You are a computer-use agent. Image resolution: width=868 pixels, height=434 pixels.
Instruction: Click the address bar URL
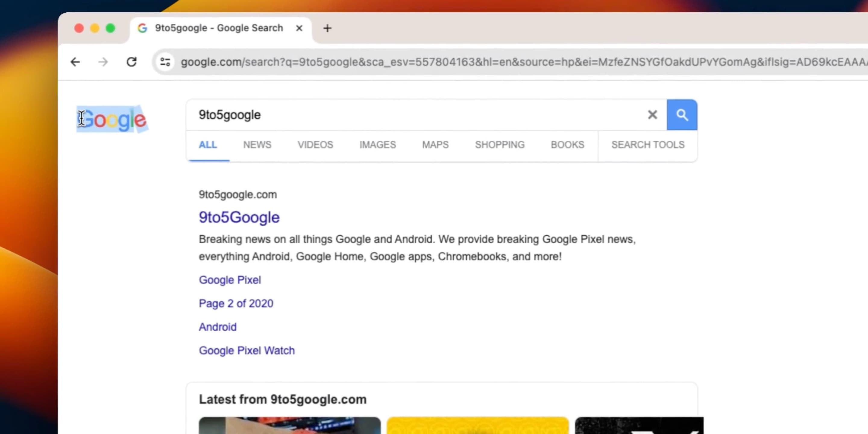(505, 62)
